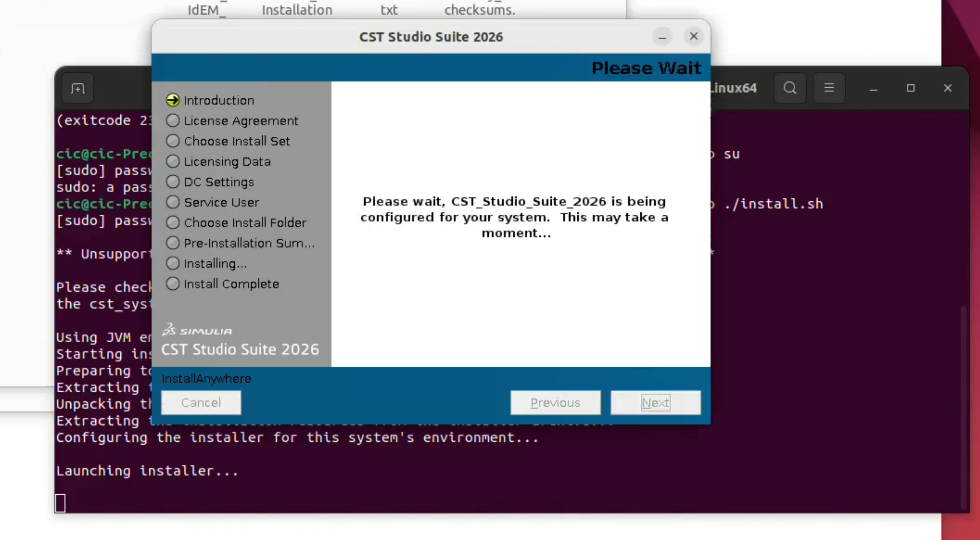Viewport: 980px width, 540px height.
Task: Click the Introduction step arrow icon
Action: click(173, 100)
